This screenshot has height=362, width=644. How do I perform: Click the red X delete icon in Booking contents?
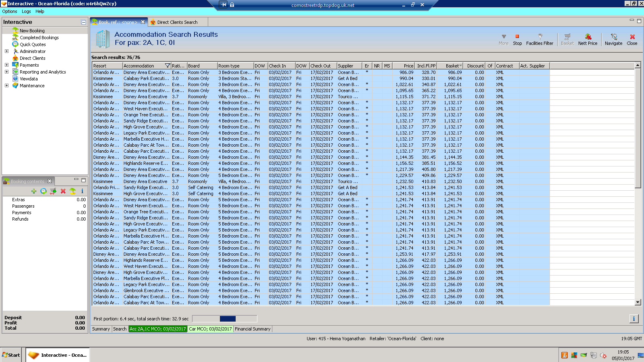pos(63,191)
